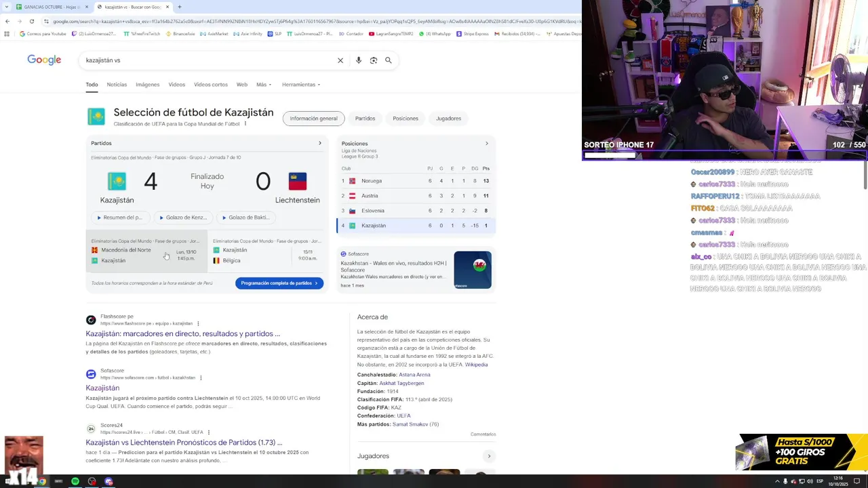The width and height of the screenshot is (868, 488).
Task: Open the three-dot menu of Flashscore result
Action: (198, 324)
